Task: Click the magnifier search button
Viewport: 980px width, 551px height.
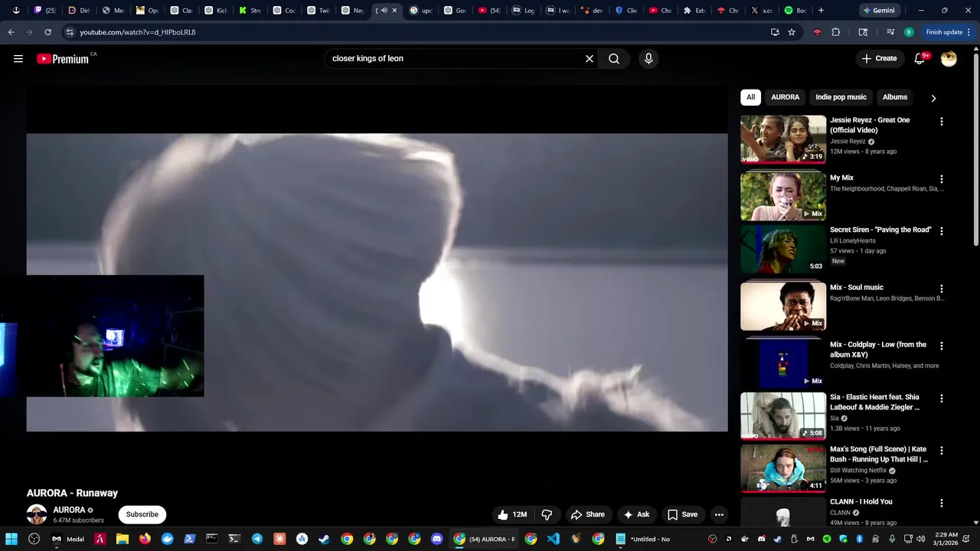Action: click(x=614, y=58)
